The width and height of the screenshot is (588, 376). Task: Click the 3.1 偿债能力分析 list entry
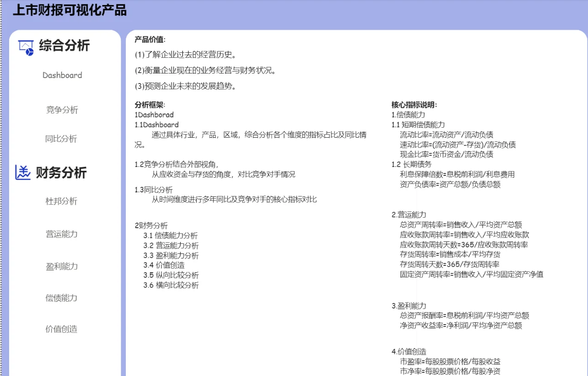tap(170, 236)
